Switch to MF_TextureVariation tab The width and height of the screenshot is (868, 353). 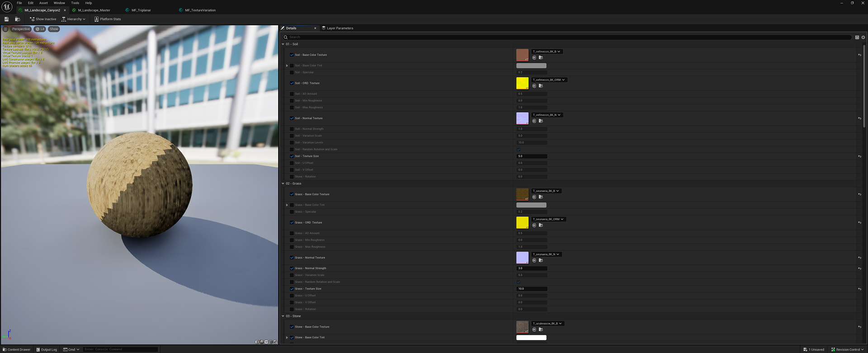[200, 10]
